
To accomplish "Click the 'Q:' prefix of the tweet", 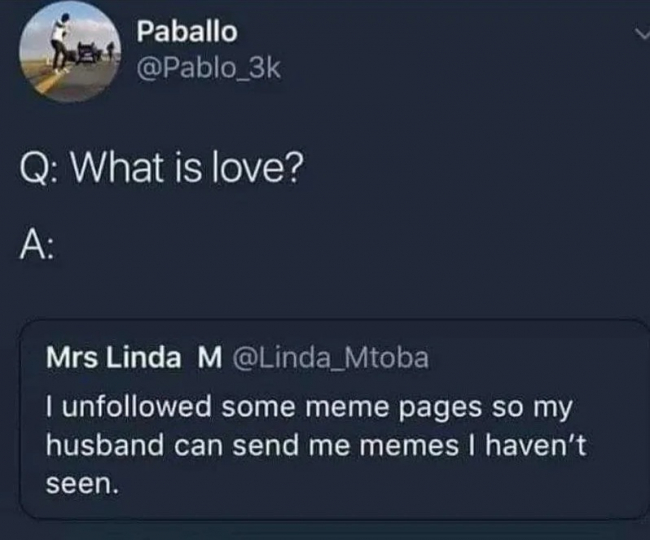I will (x=39, y=168).
